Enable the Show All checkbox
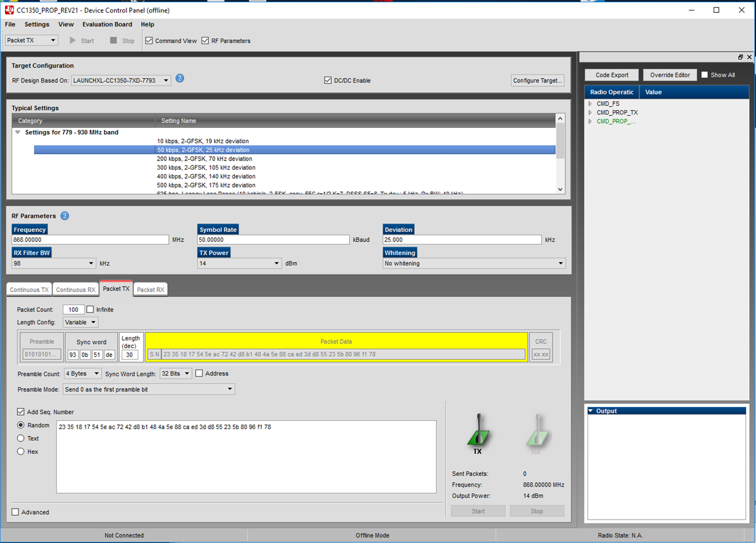This screenshot has width=756, height=543. pyautogui.click(x=704, y=75)
